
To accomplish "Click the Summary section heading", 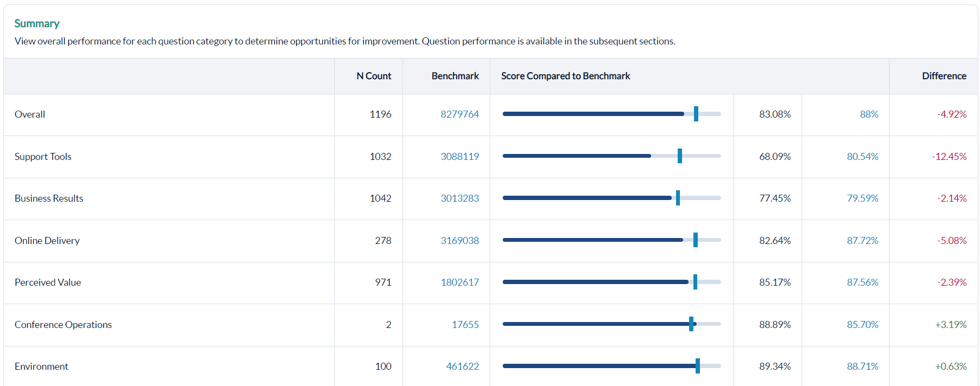I will pos(37,23).
